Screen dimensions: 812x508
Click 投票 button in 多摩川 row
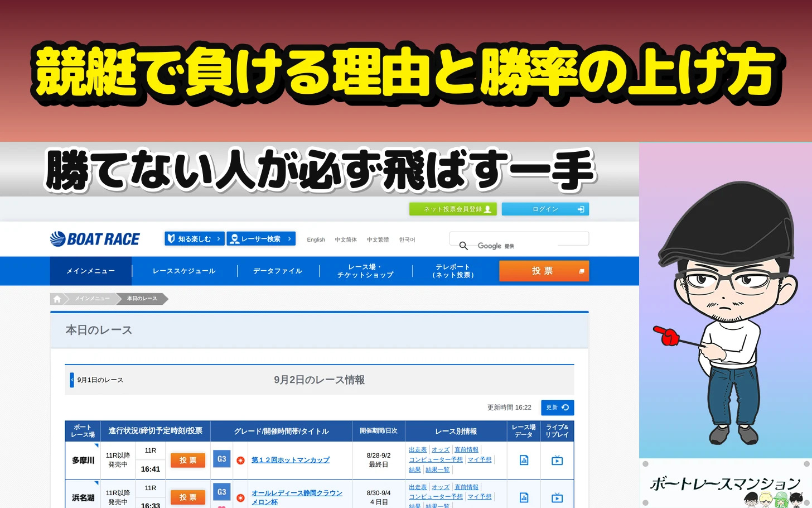(188, 460)
